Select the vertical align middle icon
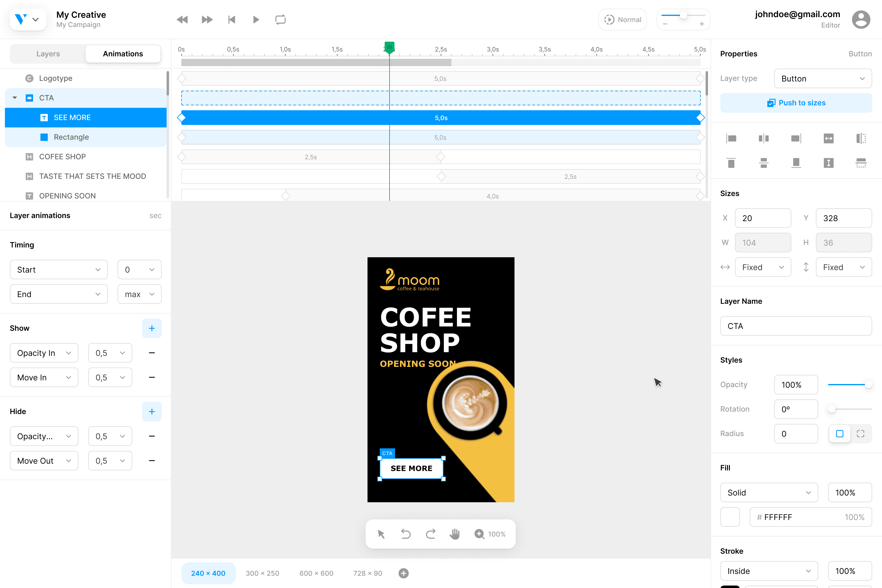Image resolution: width=882 pixels, height=588 pixels. tap(764, 162)
